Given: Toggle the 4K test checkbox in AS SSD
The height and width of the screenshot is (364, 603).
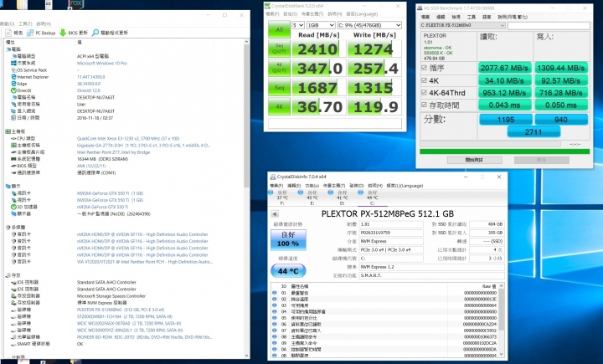Looking at the screenshot, I should [424, 80].
